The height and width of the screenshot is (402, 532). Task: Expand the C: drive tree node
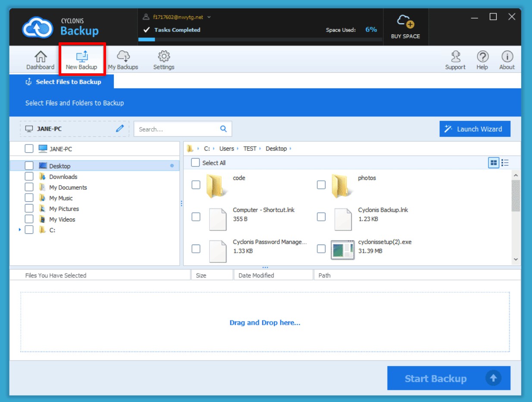tap(20, 230)
